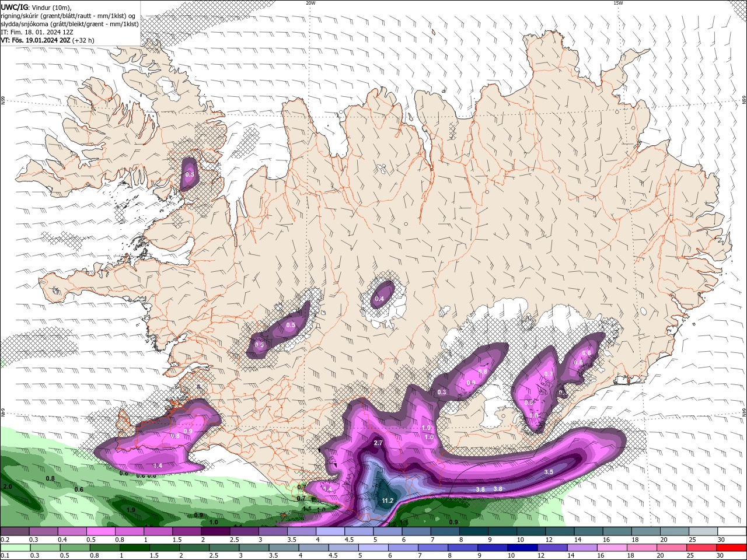
Task: Click the red rain legend swatch after 30
Action: point(732,548)
